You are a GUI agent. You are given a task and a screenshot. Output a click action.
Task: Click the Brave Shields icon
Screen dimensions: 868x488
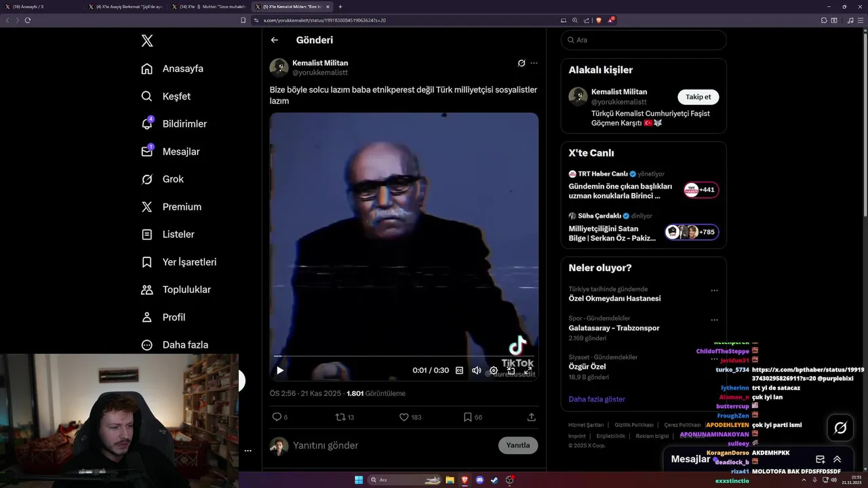[x=599, y=20]
